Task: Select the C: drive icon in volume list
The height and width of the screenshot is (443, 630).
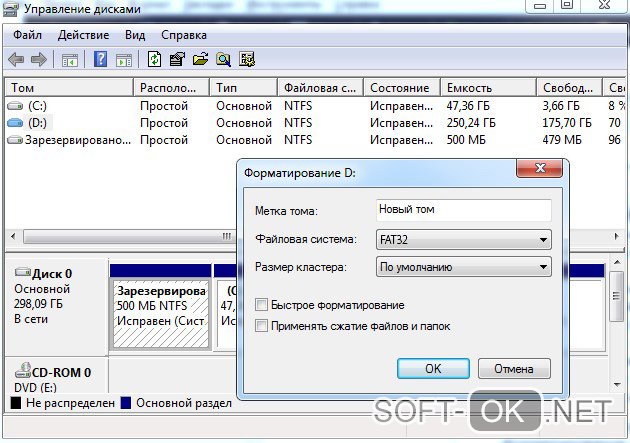Action: (x=15, y=106)
